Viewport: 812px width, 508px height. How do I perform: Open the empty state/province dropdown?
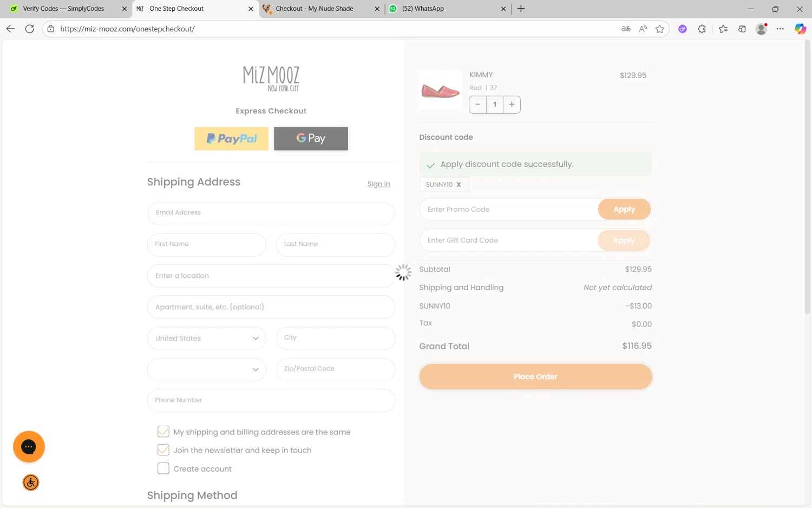(207, 369)
